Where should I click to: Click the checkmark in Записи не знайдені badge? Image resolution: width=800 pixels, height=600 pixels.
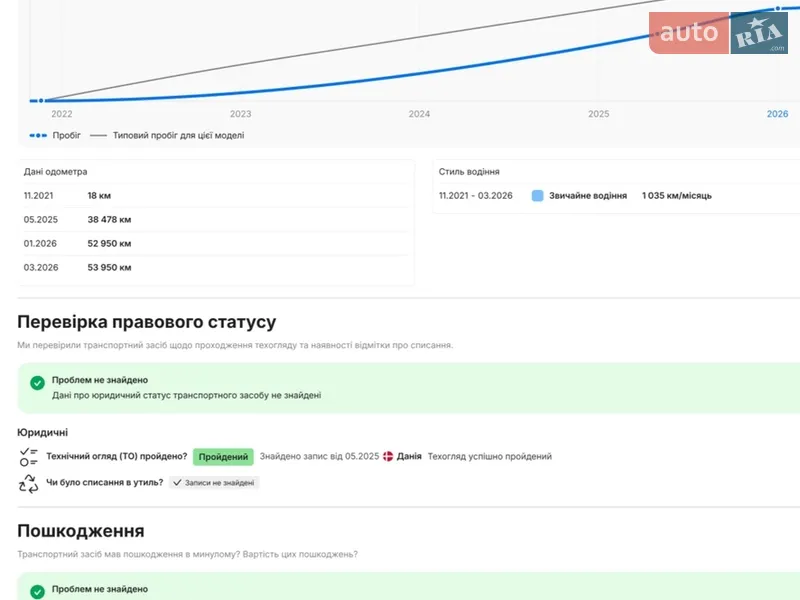click(177, 482)
